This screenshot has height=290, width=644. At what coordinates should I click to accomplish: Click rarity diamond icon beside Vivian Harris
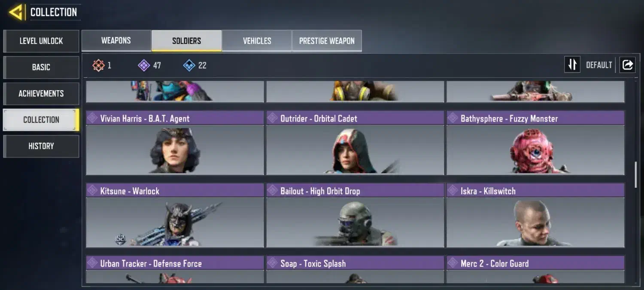[x=92, y=118]
